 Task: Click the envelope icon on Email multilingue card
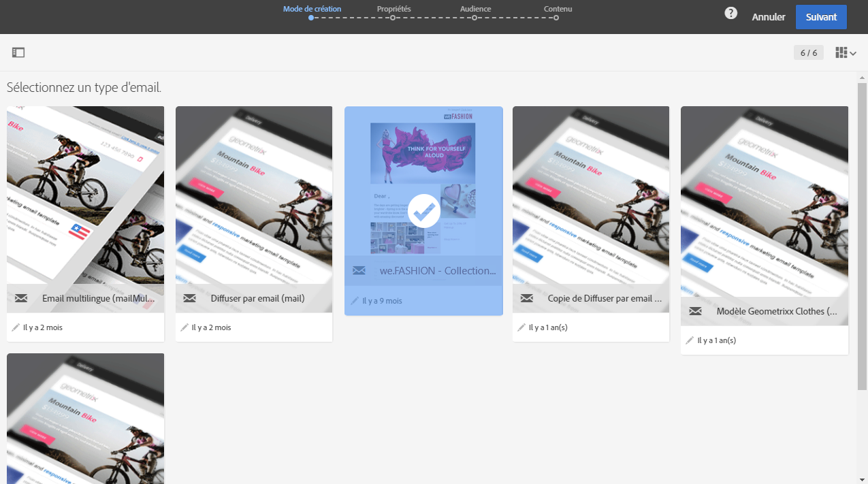[x=21, y=298]
